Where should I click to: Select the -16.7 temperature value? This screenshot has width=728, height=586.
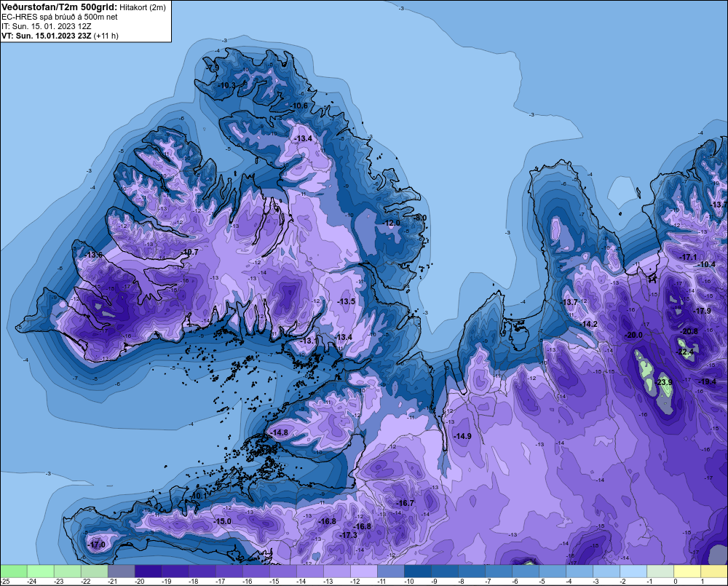(405, 503)
